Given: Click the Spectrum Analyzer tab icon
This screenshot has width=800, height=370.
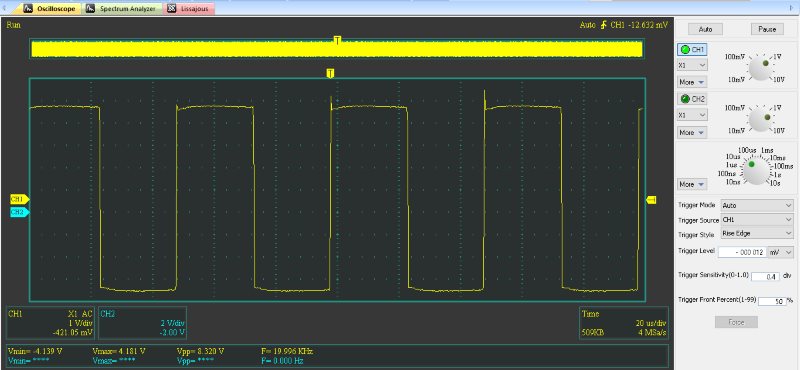Looking at the screenshot, I should [90, 9].
